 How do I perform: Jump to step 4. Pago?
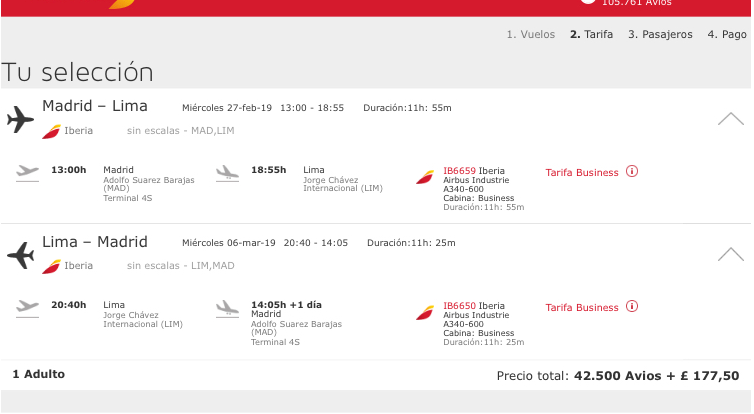pos(727,34)
